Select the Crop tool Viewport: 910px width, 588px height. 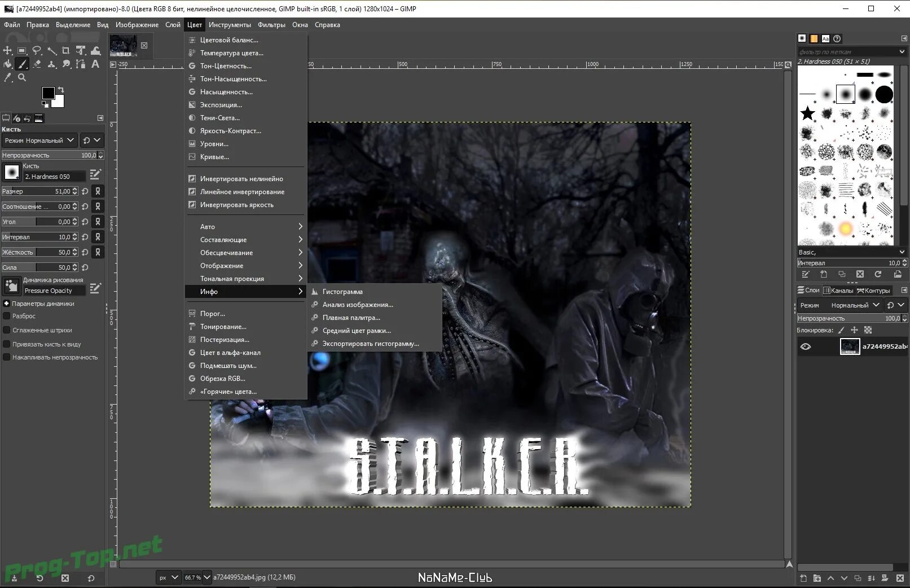point(65,50)
